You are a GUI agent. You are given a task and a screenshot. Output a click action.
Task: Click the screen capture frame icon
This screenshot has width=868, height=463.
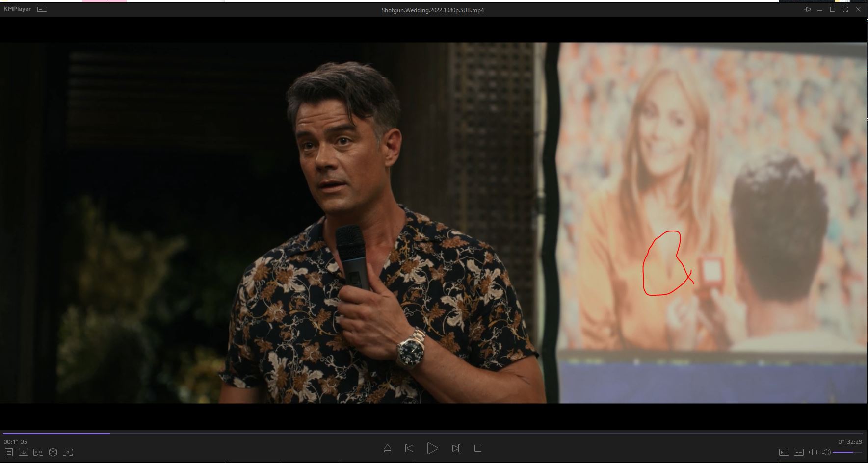[68, 452]
